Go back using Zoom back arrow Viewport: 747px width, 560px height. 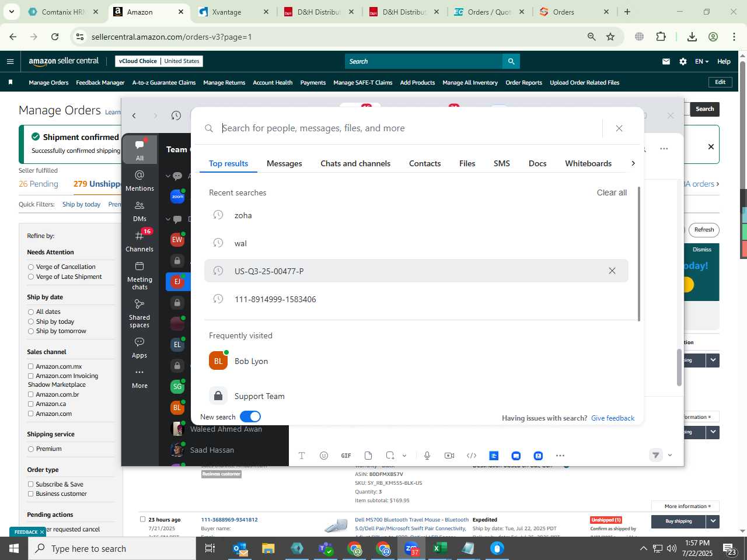134,116
